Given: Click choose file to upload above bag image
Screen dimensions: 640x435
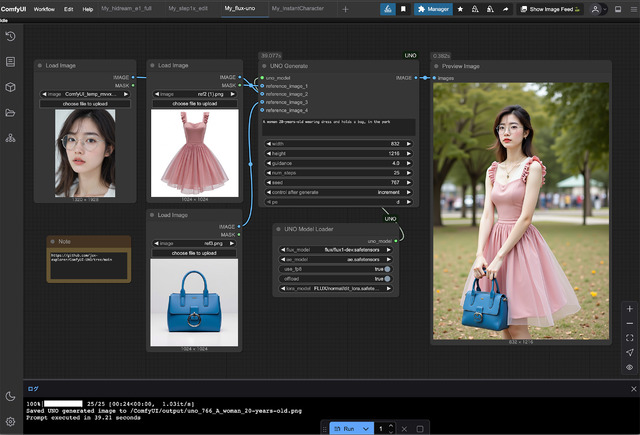Looking at the screenshot, I should click(x=194, y=253).
